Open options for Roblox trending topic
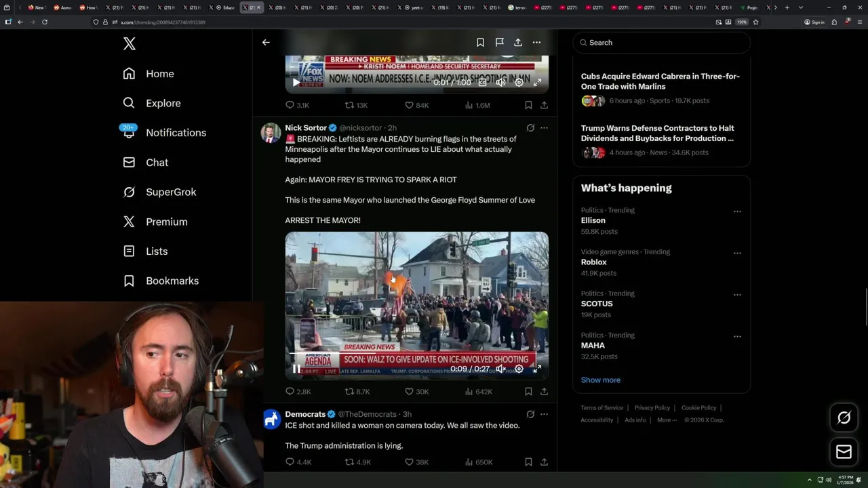The image size is (868, 488). 737,253
